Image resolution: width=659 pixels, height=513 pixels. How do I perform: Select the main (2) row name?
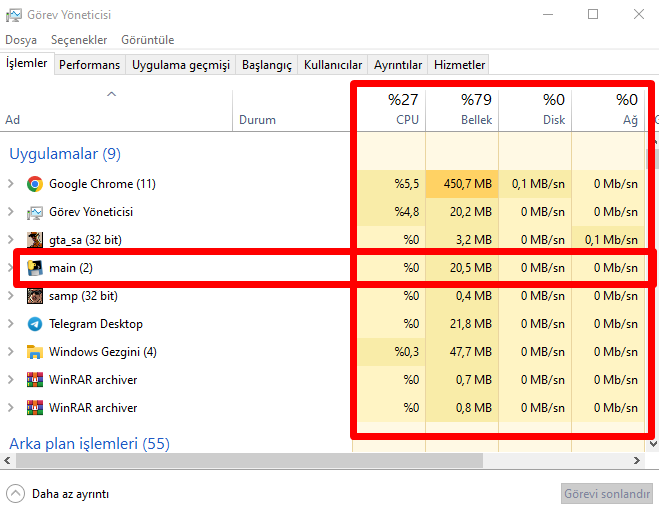(x=71, y=268)
